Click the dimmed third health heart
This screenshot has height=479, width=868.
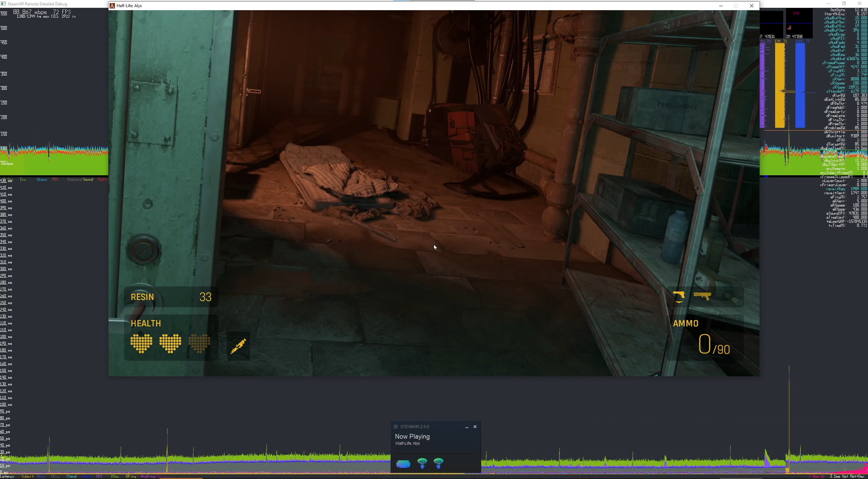199,343
